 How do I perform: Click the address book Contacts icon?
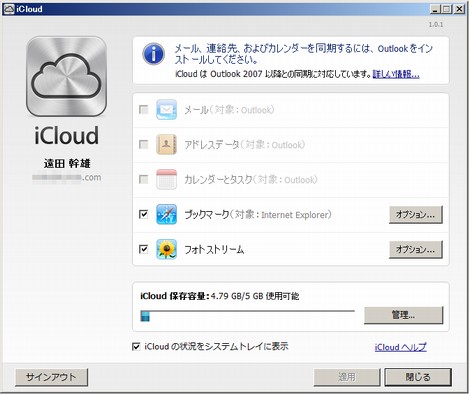[166, 145]
